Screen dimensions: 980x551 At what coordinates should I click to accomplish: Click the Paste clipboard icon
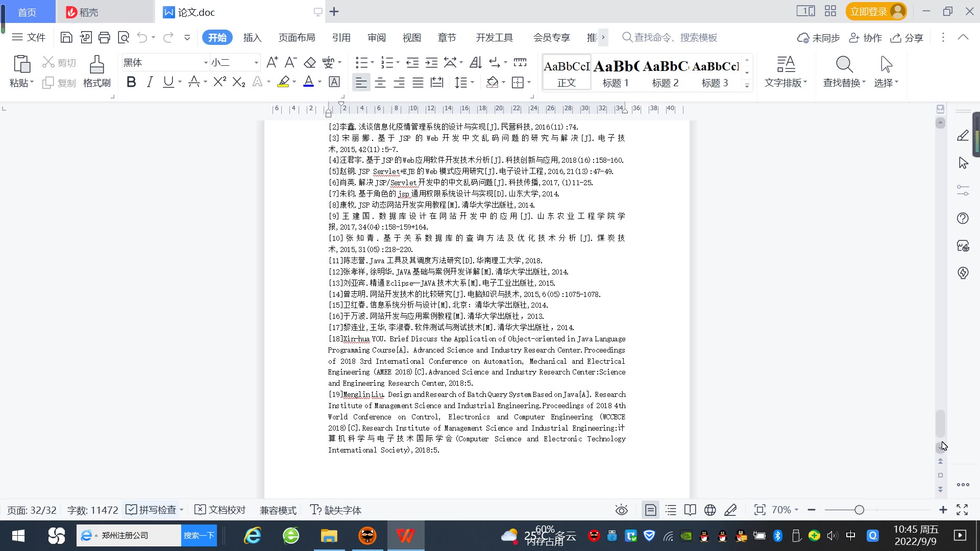pyautogui.click(x=21, y=65)
